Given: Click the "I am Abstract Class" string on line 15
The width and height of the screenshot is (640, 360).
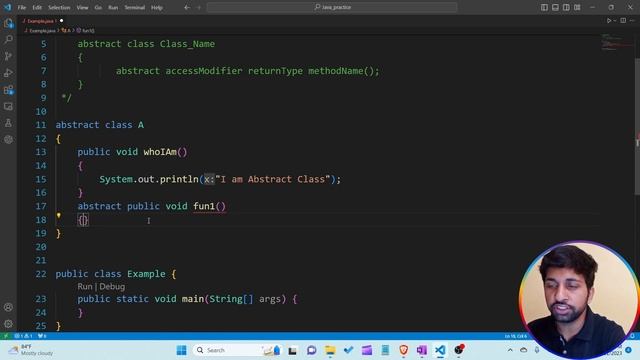Looking at the screenshot, I should pyautogui.click(x=273, y=179).
